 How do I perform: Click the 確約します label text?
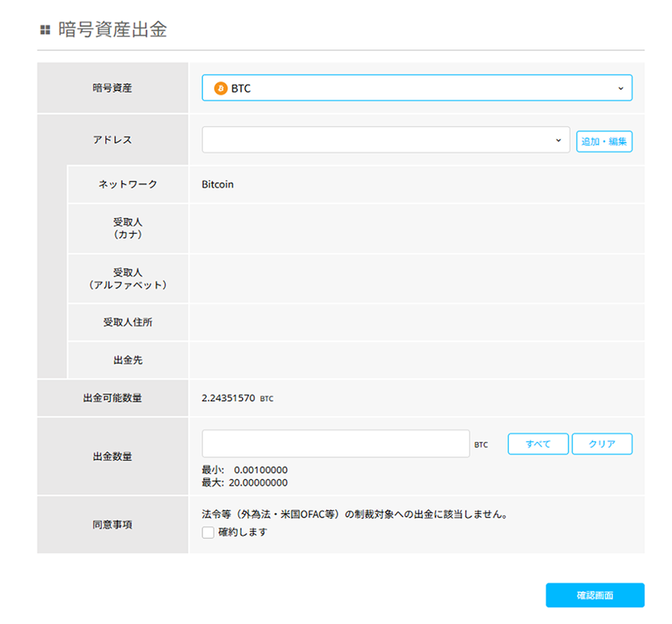(x=243, y=532)
